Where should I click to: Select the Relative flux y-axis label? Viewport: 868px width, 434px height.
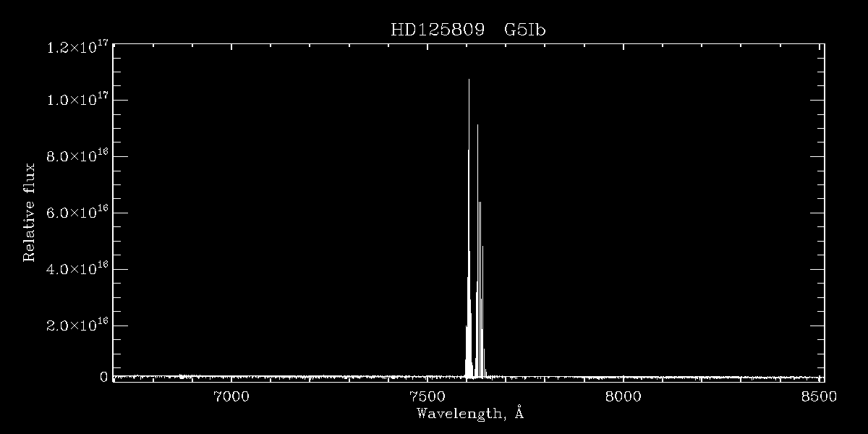pos(30,212)
